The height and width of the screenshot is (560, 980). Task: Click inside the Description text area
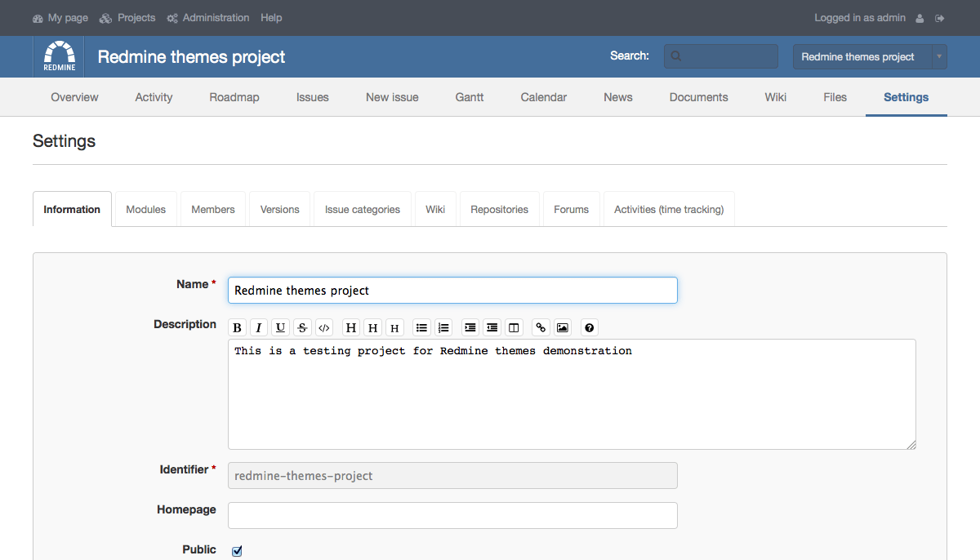pos(572,394)
